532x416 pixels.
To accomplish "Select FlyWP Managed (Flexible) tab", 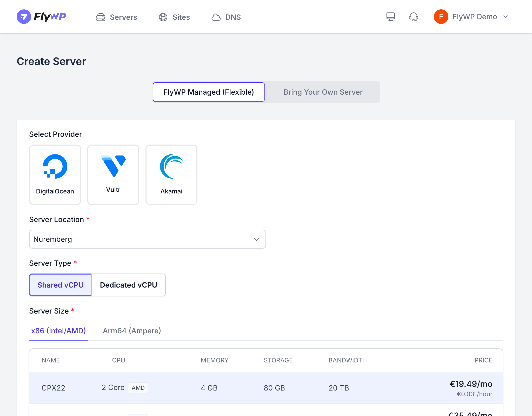I will [x=209, y=92].
